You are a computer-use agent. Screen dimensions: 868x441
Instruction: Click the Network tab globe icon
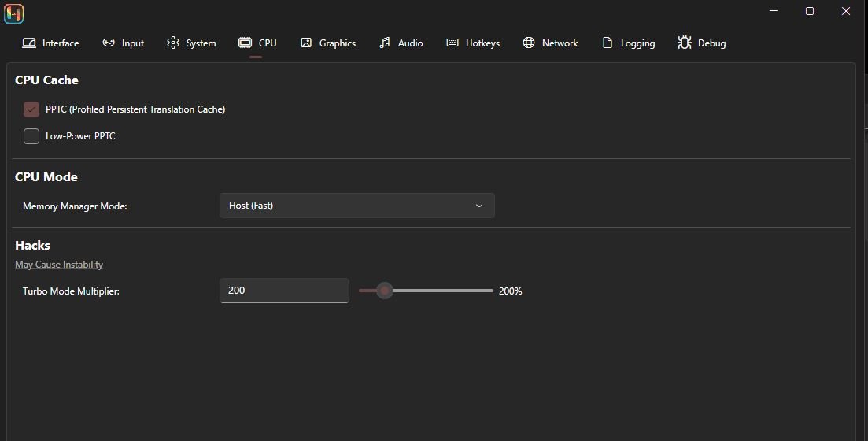(529, 43)
